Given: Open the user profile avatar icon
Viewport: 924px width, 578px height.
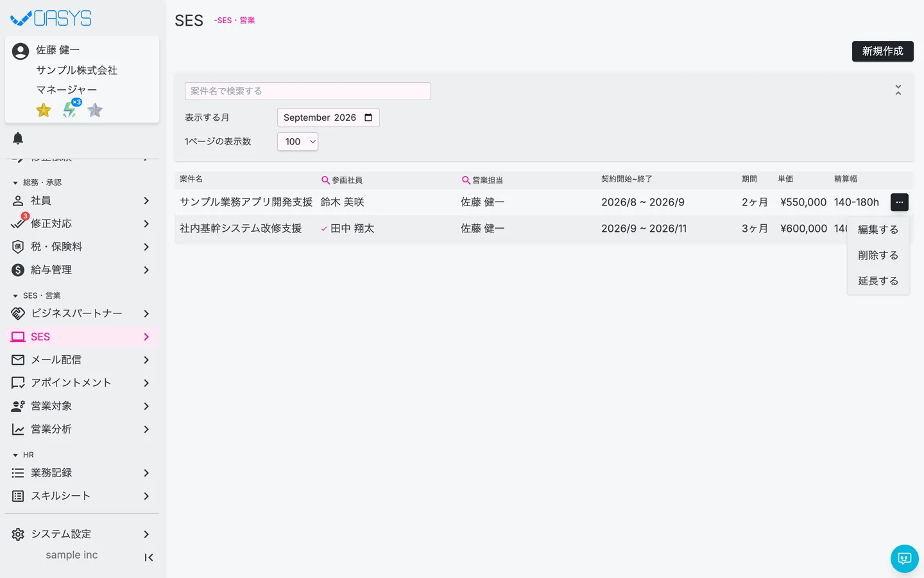Looking at the screenshot, I should tap(21, 51).
